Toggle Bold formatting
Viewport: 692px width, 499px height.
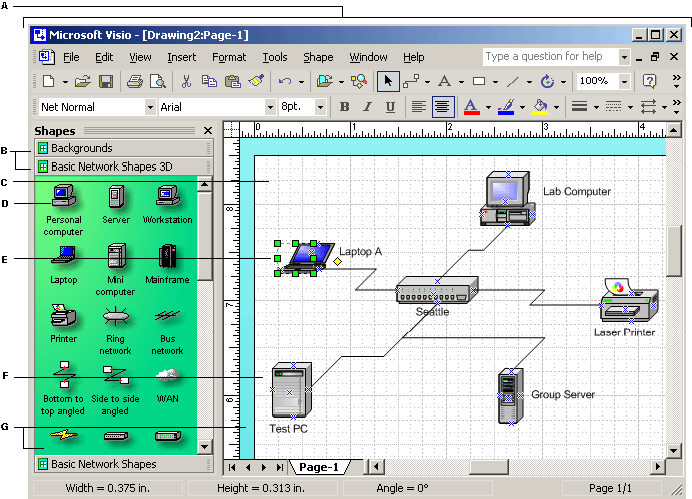click(x=345, y=107)
